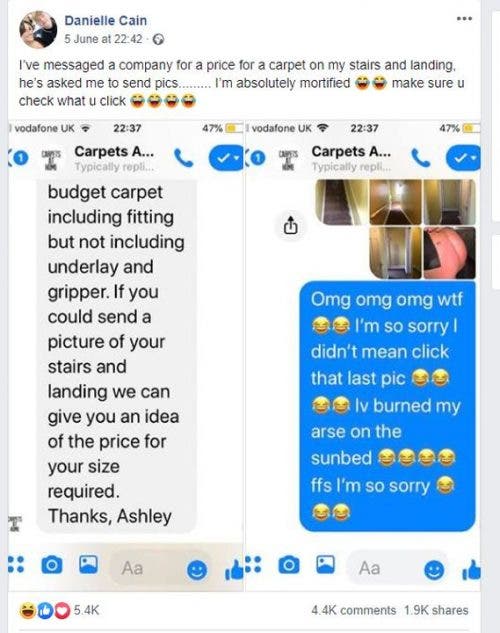Open the camera icon in left chat bar
This screenshot has width=500, height=633.
point(52,564)
